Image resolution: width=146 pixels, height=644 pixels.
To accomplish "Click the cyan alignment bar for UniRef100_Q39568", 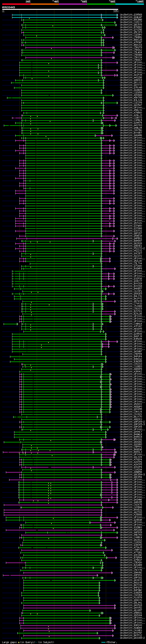I will click(65, 15).
